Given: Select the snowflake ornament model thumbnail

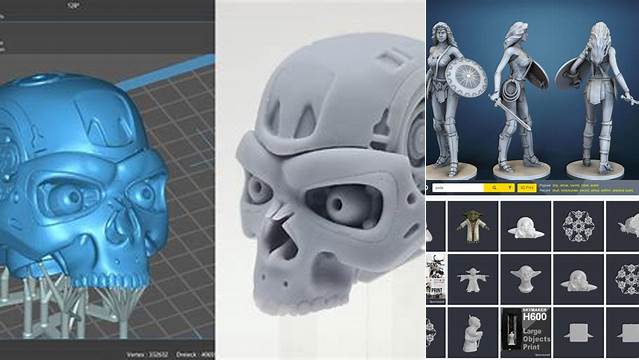Looking at the screenshot, I should (x=578, y=226).
